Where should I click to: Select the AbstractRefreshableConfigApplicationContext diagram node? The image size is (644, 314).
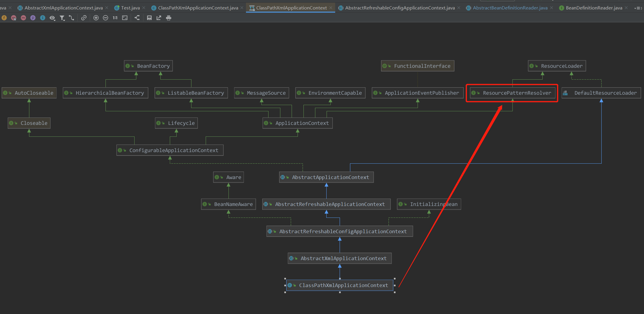[340, 231]
